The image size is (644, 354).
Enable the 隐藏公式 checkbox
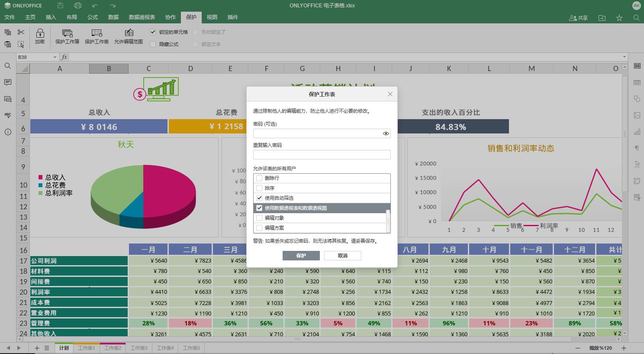pyautogui.click(x=153, y=44)
